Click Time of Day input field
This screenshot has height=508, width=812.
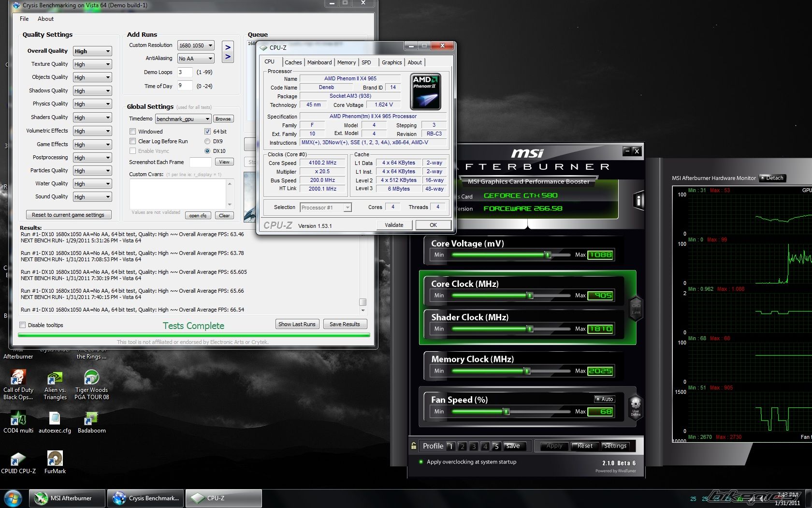point(185,86)
